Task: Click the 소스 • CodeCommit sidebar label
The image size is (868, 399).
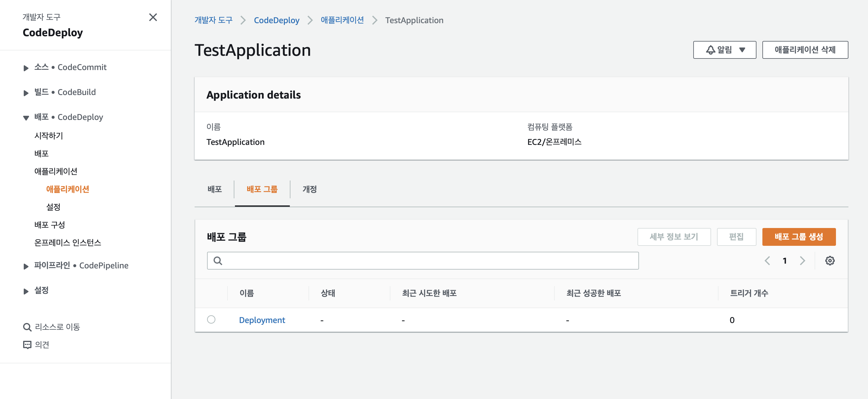Action: point(70,67)
